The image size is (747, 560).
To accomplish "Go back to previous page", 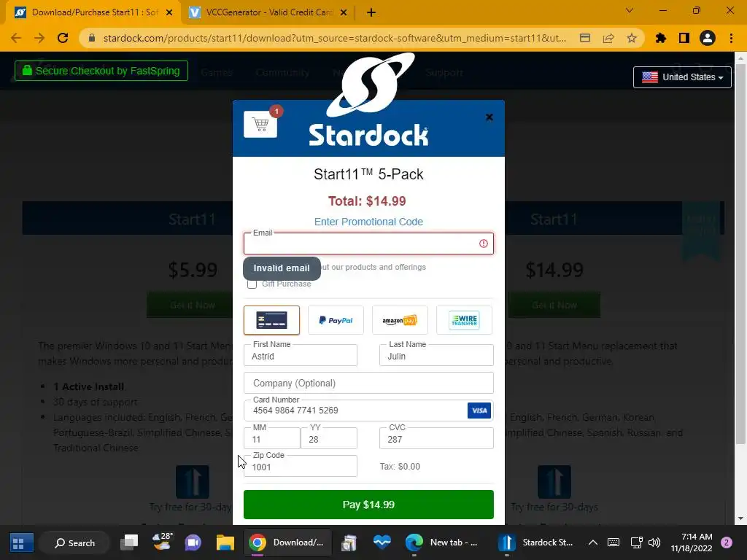I will click(x=16, y=38).
